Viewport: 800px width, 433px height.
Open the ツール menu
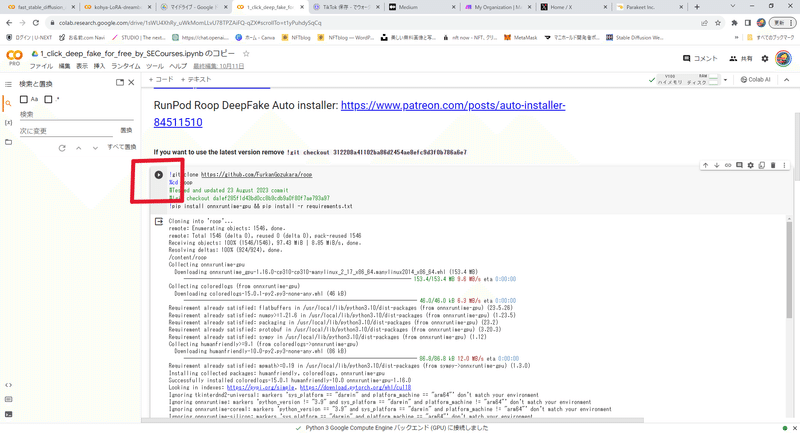coord(155,66)
